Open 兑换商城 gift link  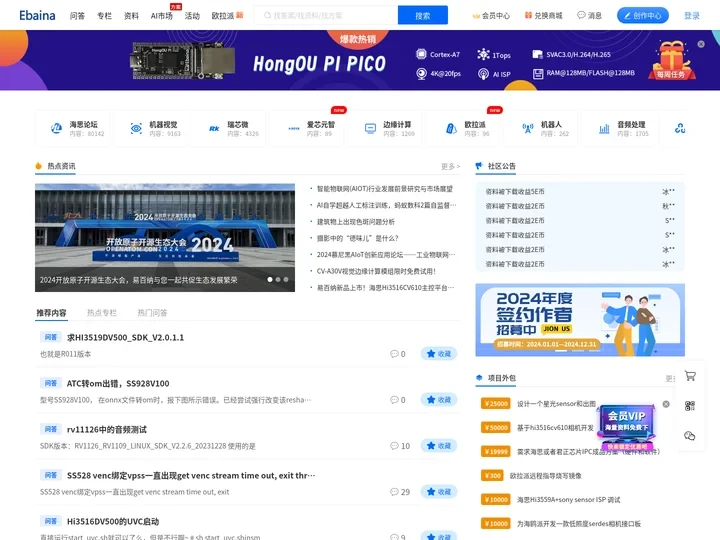543,16
